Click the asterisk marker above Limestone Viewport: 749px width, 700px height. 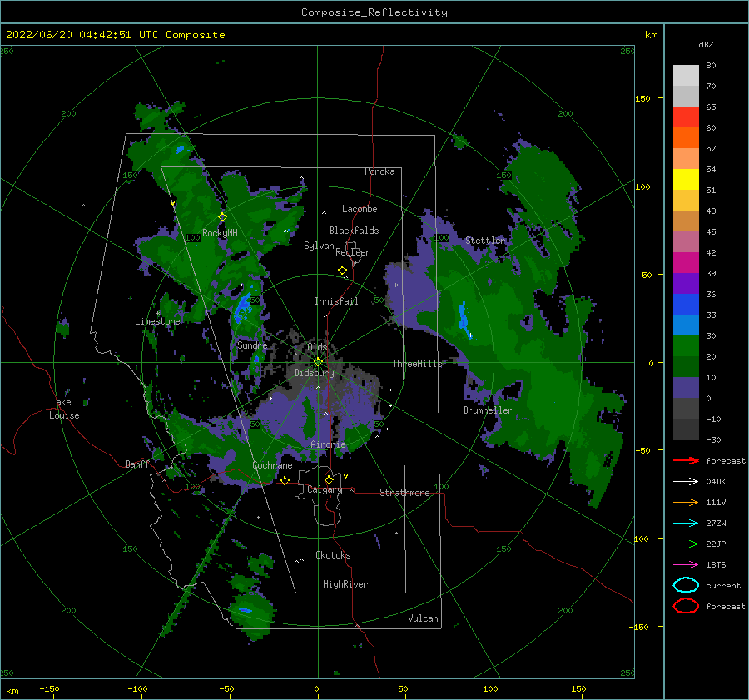tap(157, 314)
